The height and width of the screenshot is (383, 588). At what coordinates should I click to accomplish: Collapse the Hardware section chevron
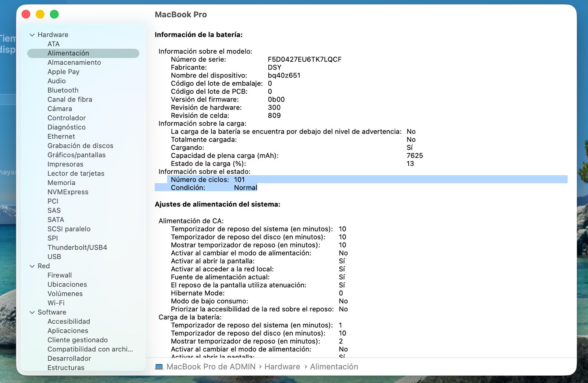(32, 35)
